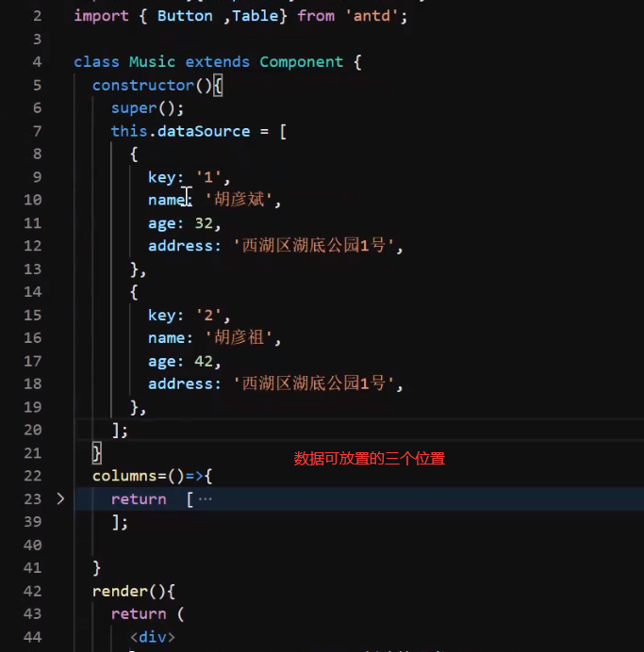Click the 'antd' import string
Viewport: 644px width, 652px height.
372,16
